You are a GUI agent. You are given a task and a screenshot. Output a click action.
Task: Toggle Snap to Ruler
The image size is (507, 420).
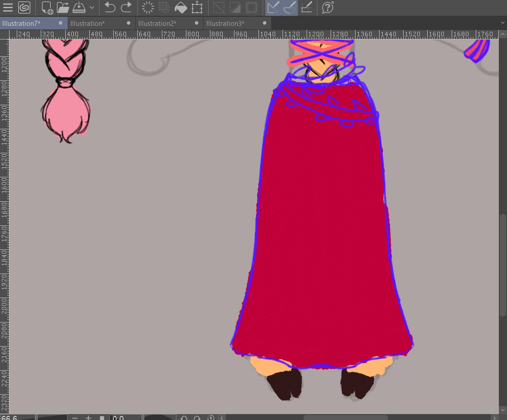[273, 8]
